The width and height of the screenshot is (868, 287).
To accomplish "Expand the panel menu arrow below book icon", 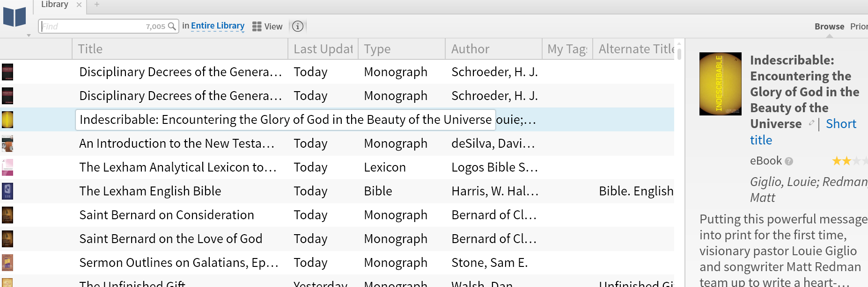I will (29, 35).
